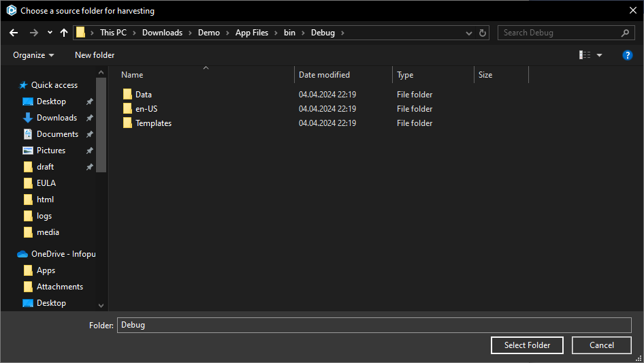Select the Templates folder
The image size is (644, 363).
153,123
